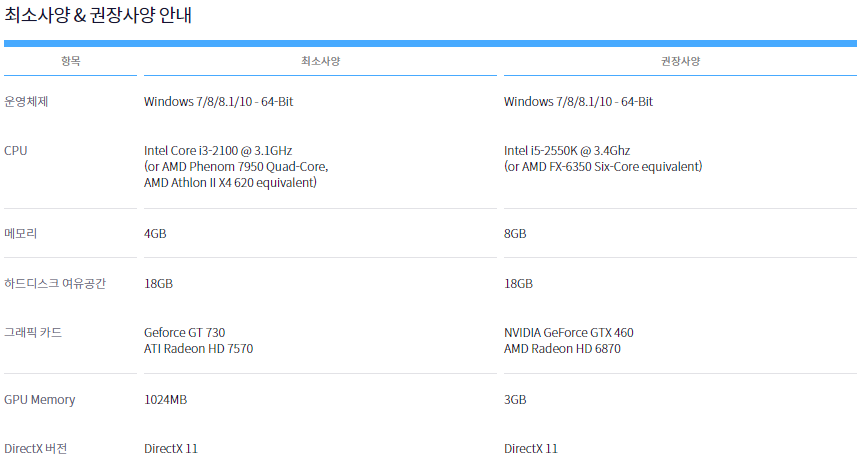Screen dimensions: 860x464
Task: Select the 하드디스크 여유공간 row label
Action: (x=55, y=284)
